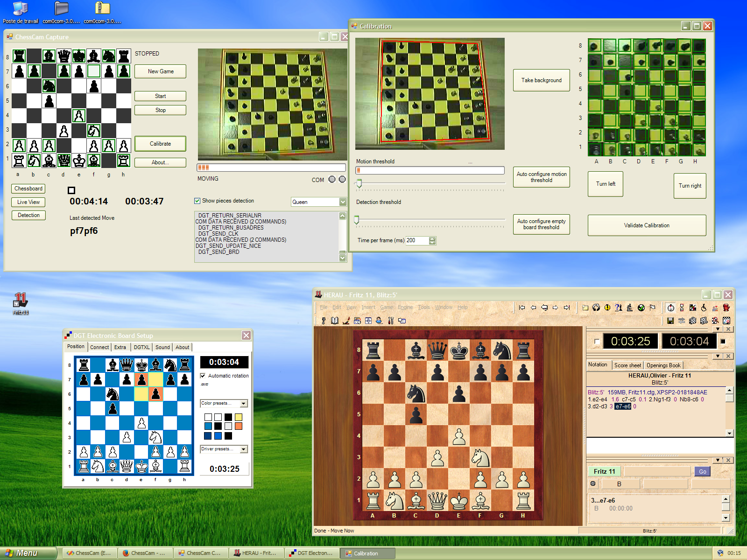747x560 pixels.
Task: Select the yellow color swatch in DGT Setup
Action: 239,417
